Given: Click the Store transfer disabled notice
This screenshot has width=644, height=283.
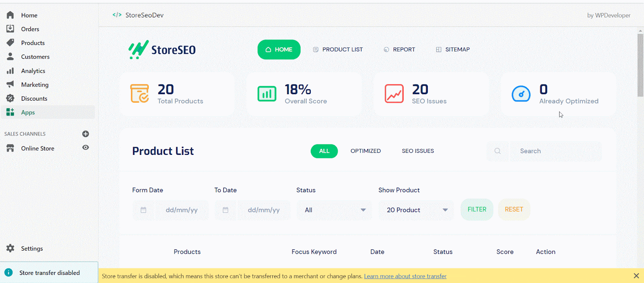Looking at the screenshot, I should [49, 272].
